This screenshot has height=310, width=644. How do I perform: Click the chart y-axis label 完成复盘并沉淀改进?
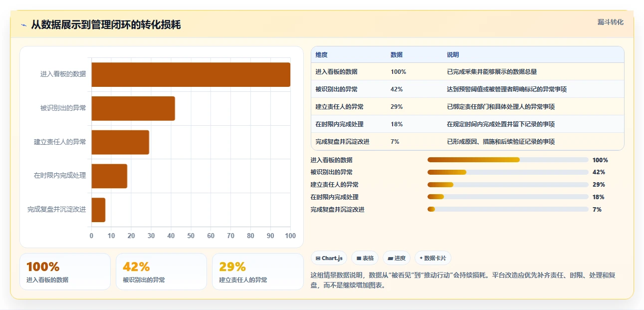(56, 210)
